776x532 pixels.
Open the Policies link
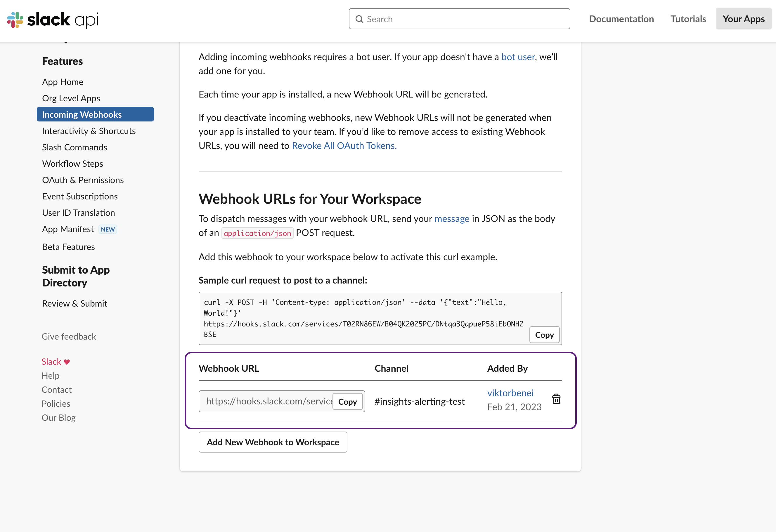click(x=56, y=404)
